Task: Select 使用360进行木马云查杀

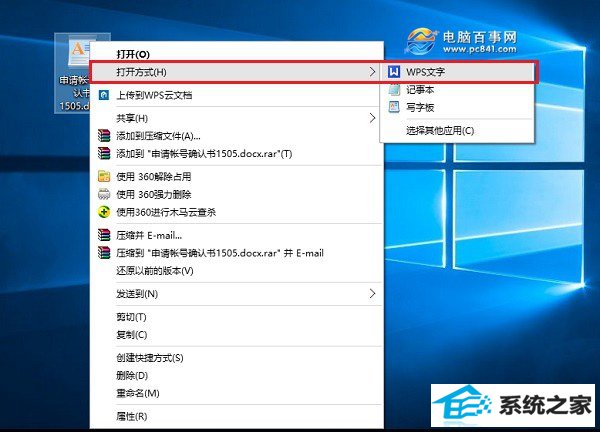Action: (236, 212)
